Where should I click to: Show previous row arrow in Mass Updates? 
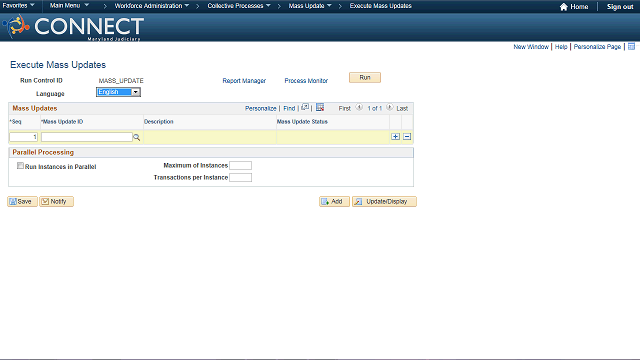pyautogui.click(x=359, y=107)
